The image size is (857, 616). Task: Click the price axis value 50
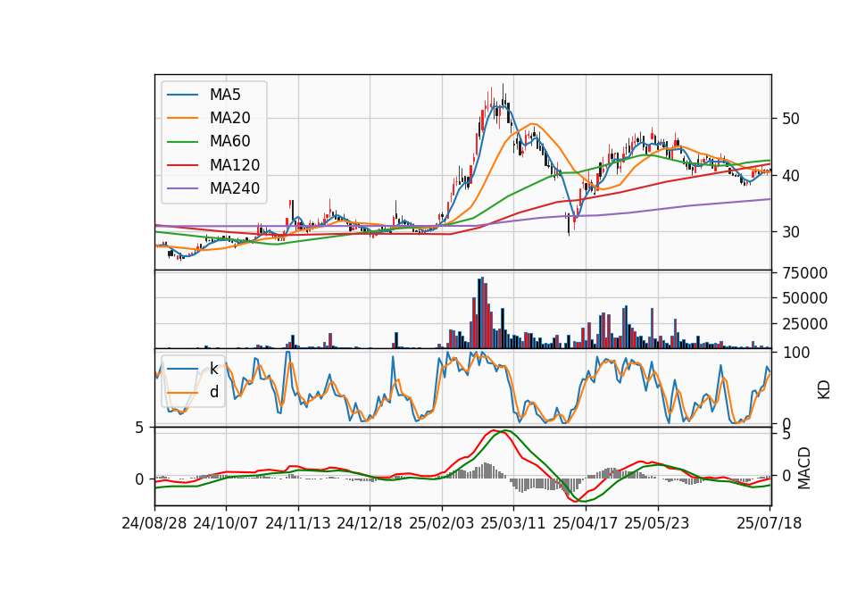click(790, 119)
